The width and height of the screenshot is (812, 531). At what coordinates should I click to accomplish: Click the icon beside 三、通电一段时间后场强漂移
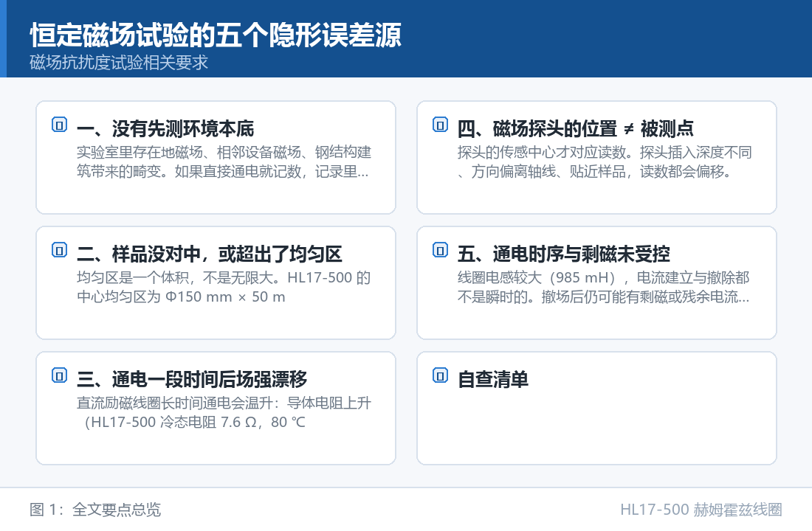[x=60, y=375]
